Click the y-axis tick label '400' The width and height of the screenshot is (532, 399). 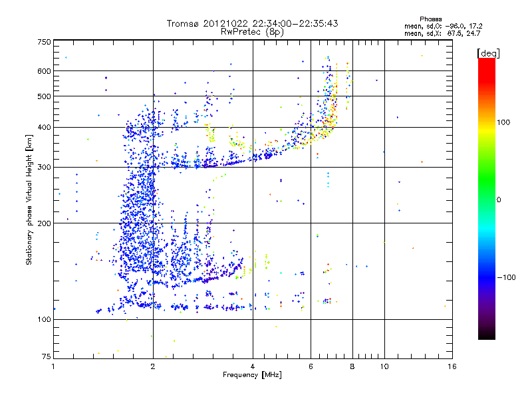pos(44,128)
